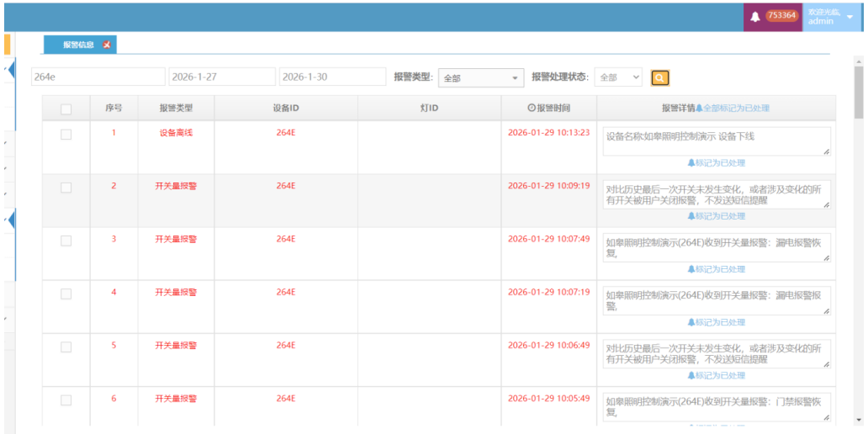868x434 pixels.
Task: Click the vertical scrollbar thumb
Action: point(858,93)
